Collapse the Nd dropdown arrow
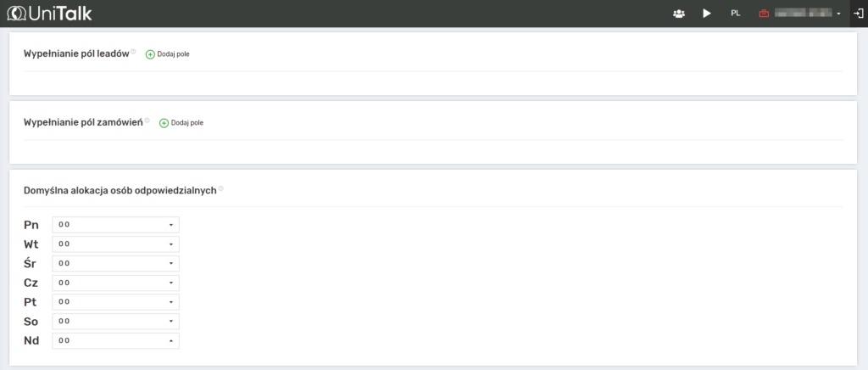Screen dimensions: 868x370 170,341
